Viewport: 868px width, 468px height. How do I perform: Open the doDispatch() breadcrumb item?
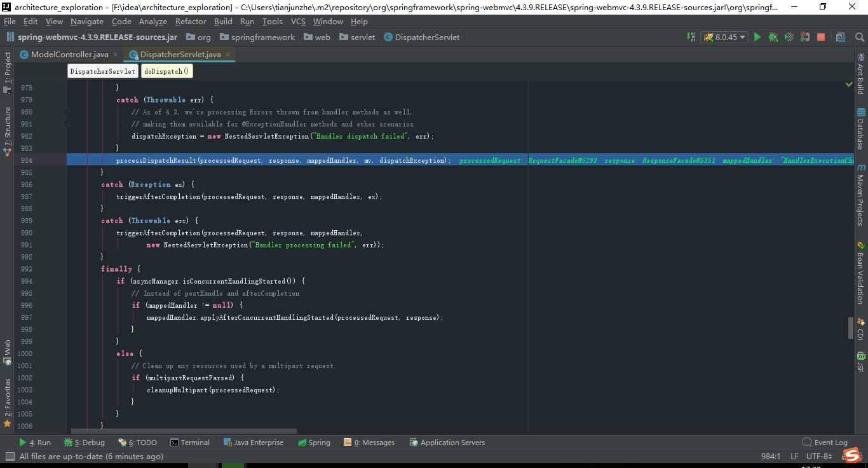pyautogui.click(x=165, y=71)
